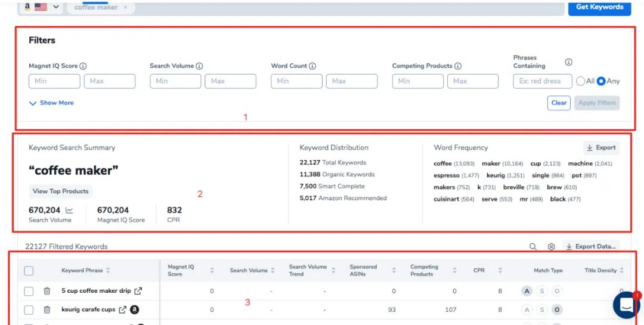Open the Amazon marketplace country dropdown

tap(44, 7)
